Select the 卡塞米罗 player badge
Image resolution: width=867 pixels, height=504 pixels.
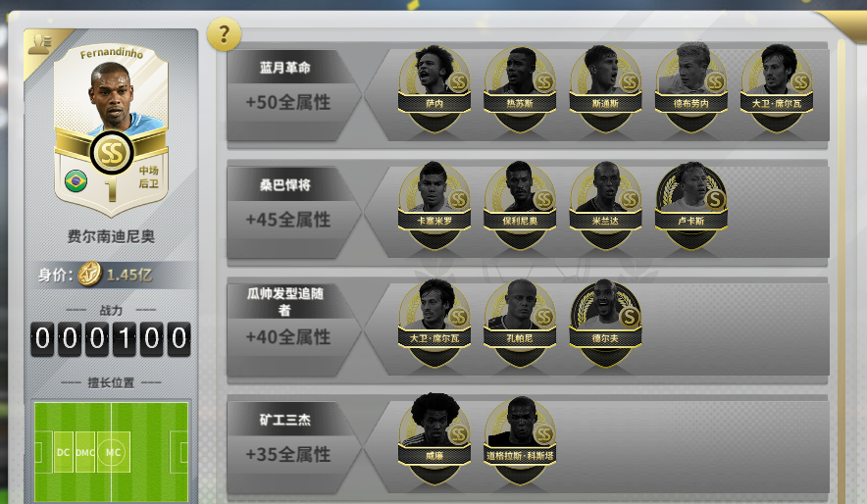434,206
